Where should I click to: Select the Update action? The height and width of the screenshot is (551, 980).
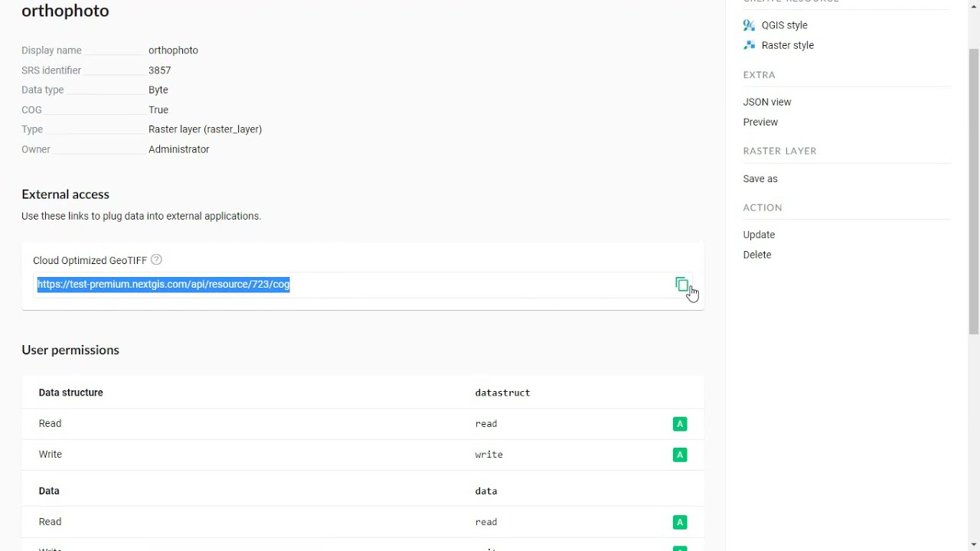pos(759,235)
